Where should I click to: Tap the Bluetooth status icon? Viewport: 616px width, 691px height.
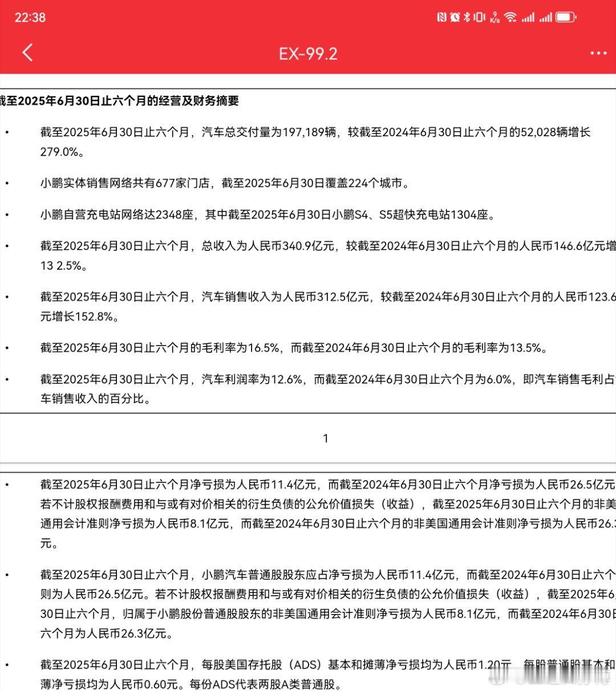pyautogui.click(x=466, y=17)
